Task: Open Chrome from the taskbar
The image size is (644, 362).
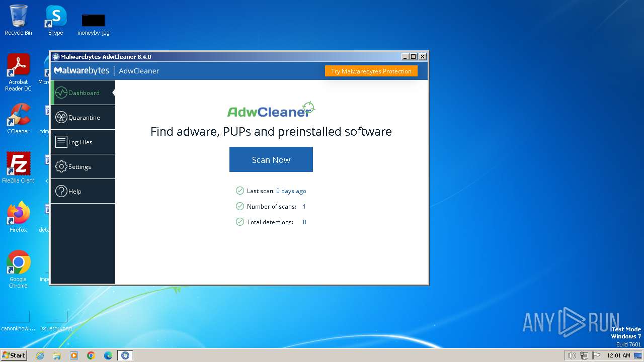Action: 91,355
